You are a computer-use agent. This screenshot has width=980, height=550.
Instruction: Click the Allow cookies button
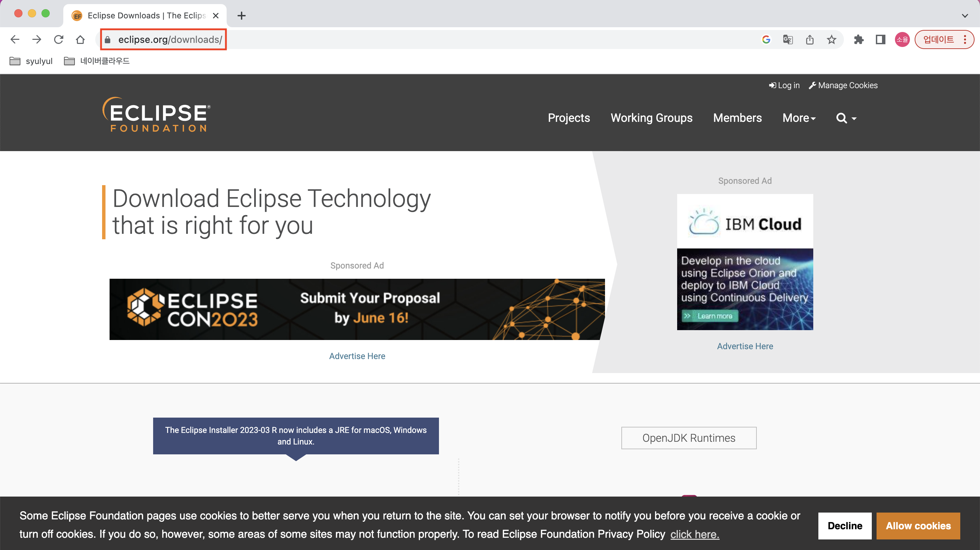pyautogui.click(x=918, y=525)
